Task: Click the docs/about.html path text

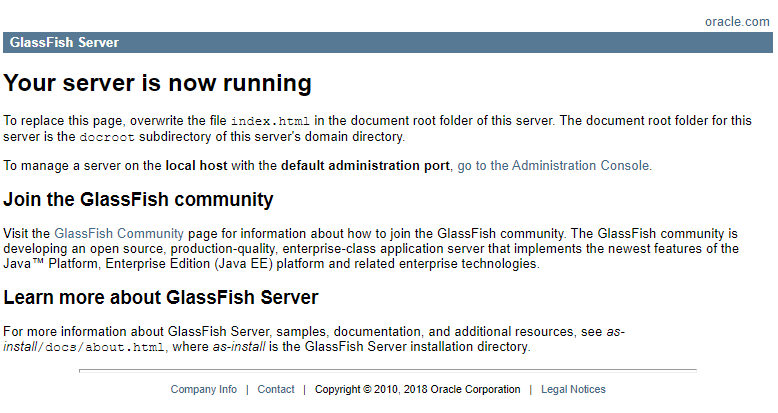Action: tap(105, 347)
